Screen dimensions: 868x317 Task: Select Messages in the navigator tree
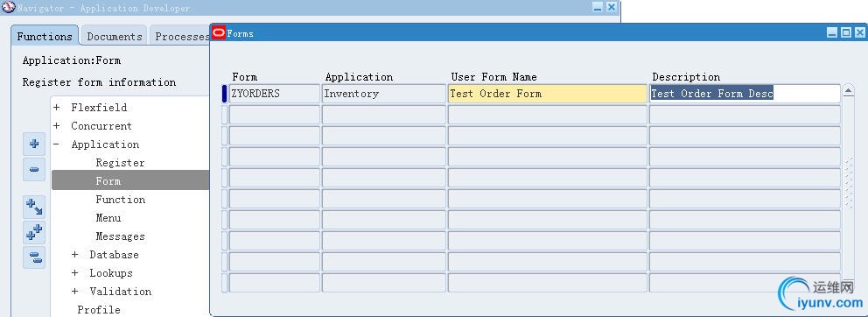(x=120, y=236)
